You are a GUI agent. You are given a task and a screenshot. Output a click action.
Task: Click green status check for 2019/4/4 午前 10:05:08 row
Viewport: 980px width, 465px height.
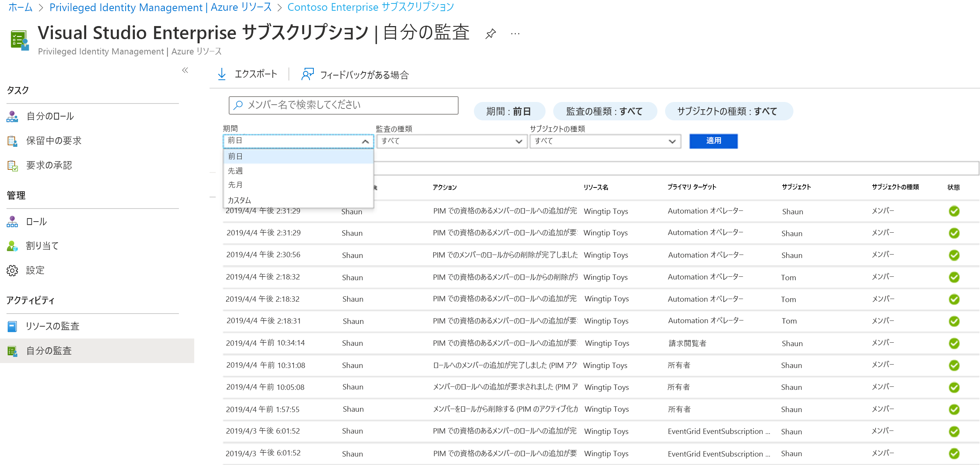954,387
